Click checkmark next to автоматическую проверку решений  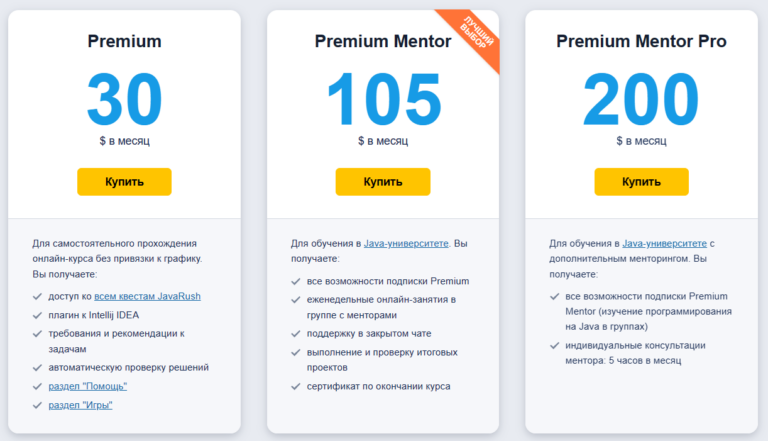[38, 368]
